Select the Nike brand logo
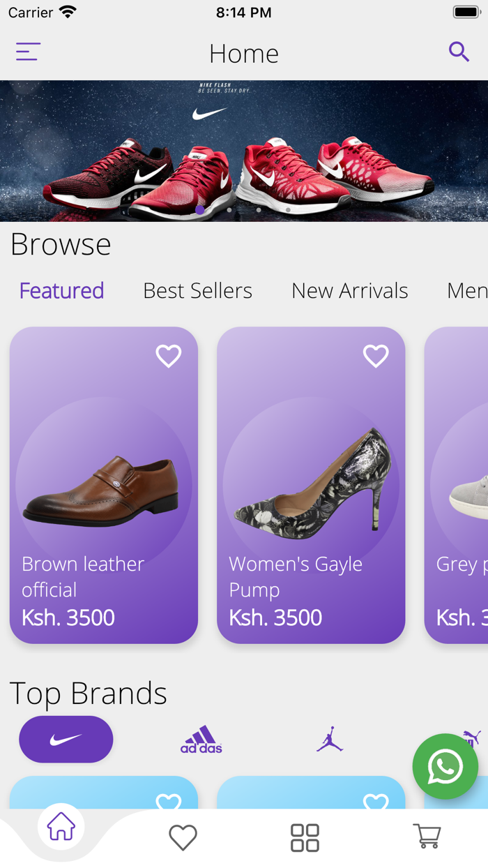The width and height of the screenshot is (488, 868). 66,740
